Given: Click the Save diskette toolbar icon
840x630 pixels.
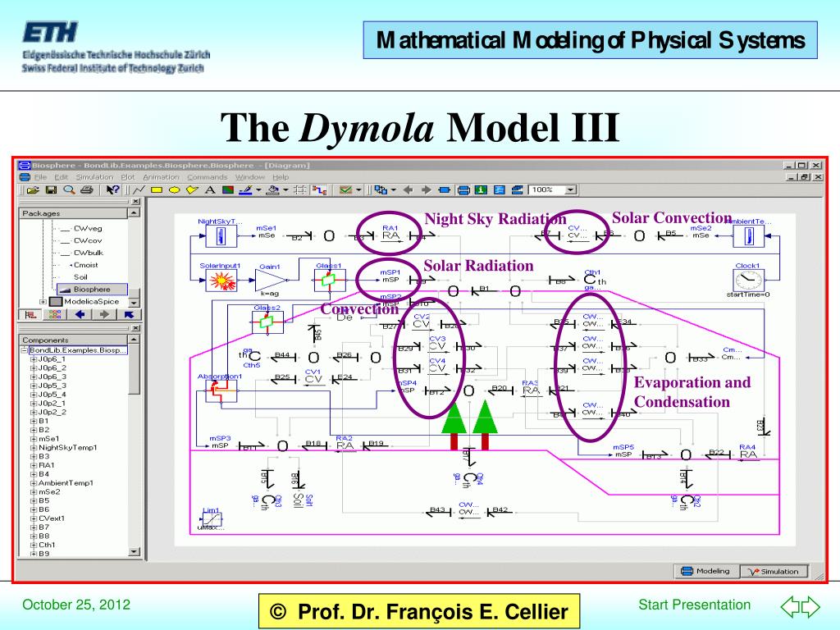Looking at the screenshot, I should point(52,189).
